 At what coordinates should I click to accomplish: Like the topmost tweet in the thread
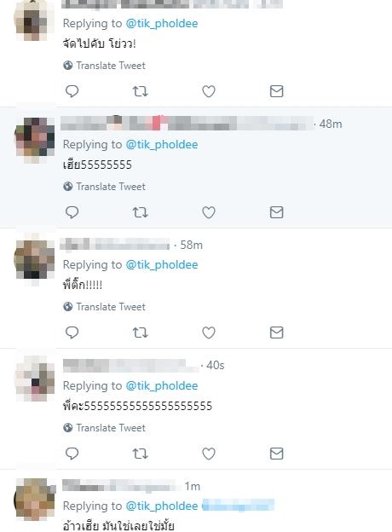click(209, 91)
